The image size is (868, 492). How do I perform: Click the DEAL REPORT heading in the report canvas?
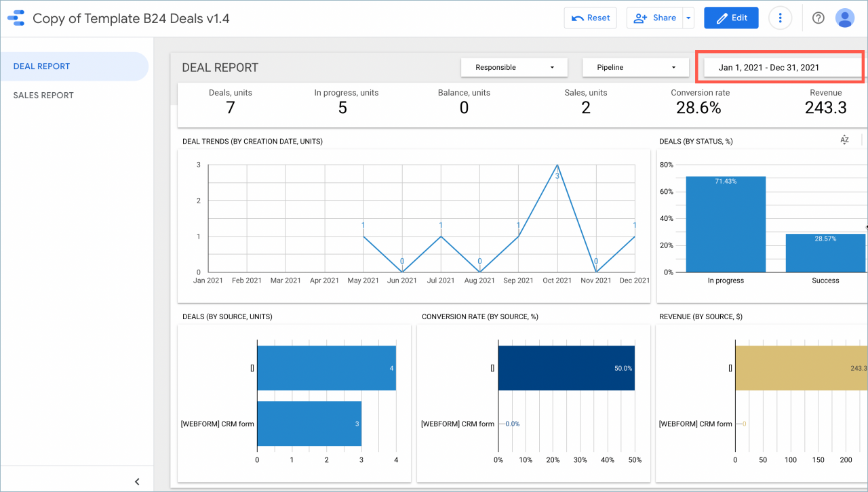(220, 68)
